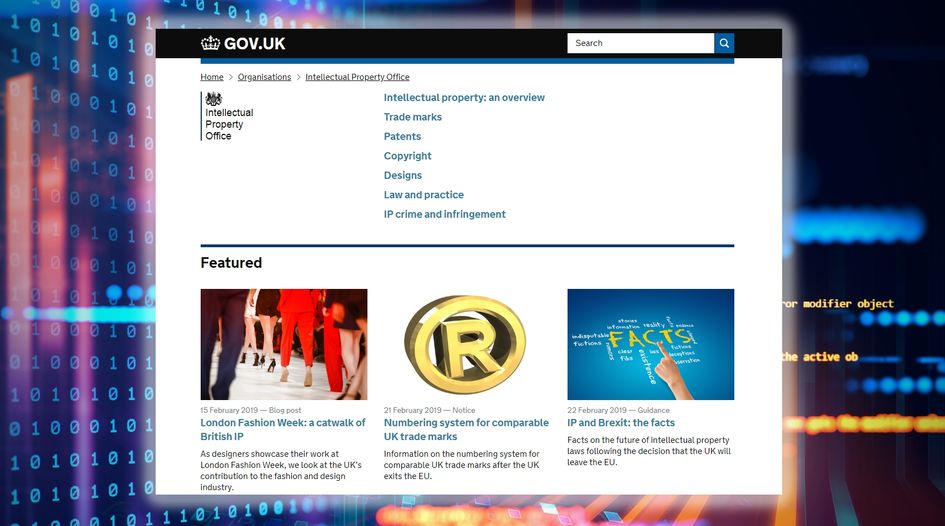Click the '22 February 2019 — Guidance' text
Screen dimensions: 945x526
[618, 410]
